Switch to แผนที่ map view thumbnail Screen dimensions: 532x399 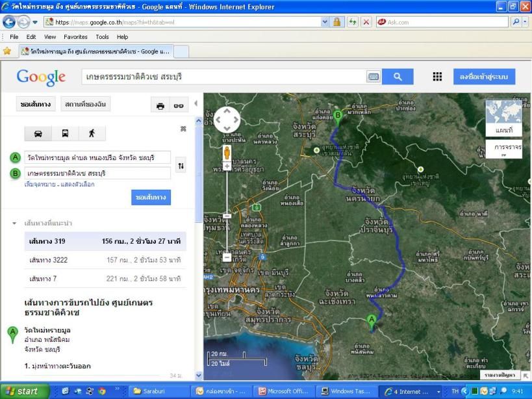[504, 118]
